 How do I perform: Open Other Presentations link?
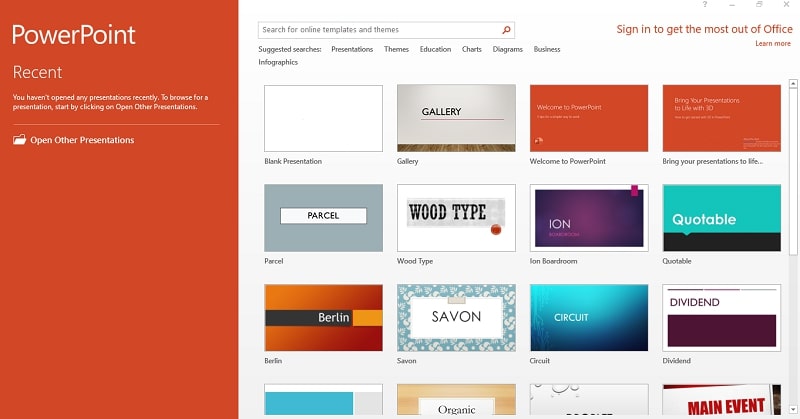(x=81, y=140)
